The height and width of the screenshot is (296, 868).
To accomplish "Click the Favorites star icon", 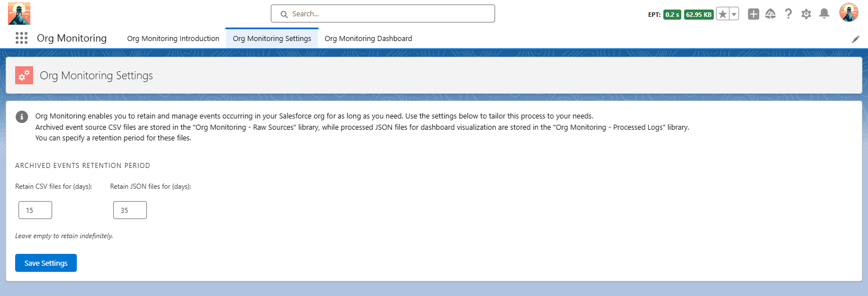I will coord(723,15).
